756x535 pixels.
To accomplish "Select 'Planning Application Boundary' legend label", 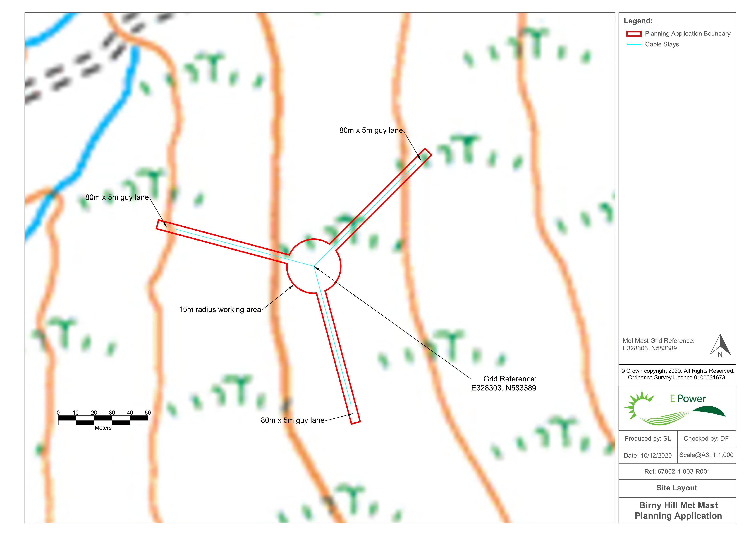I will [x=688, y=34].
